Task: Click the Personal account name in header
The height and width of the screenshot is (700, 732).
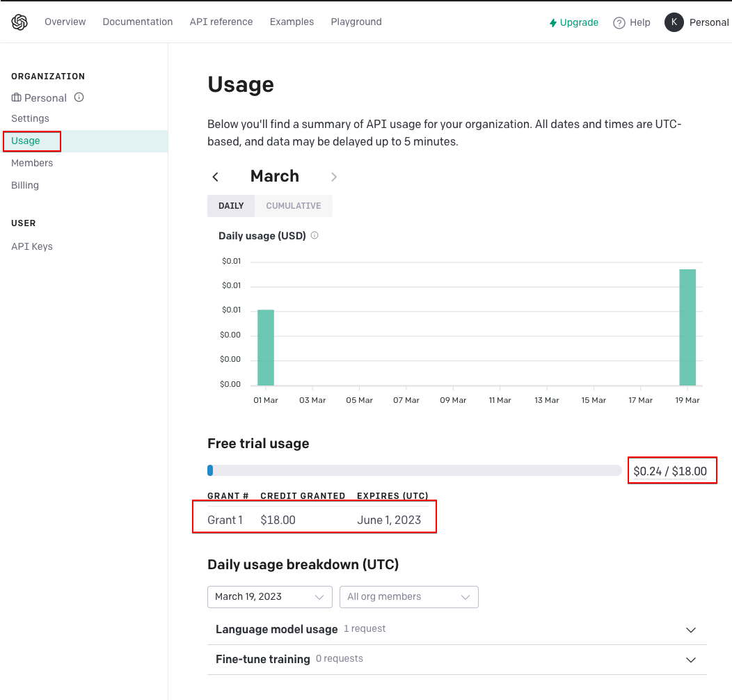Action: point(708,22)
